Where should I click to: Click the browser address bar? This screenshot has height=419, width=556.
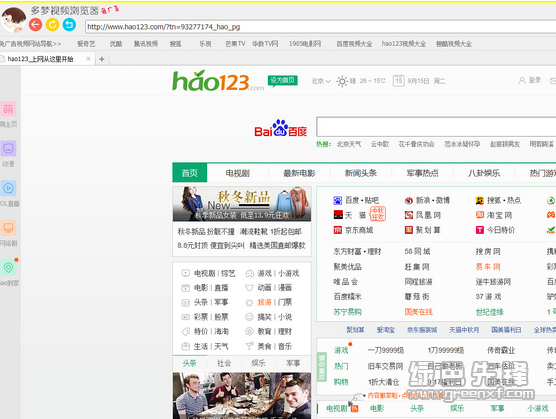tap(320, 27)
